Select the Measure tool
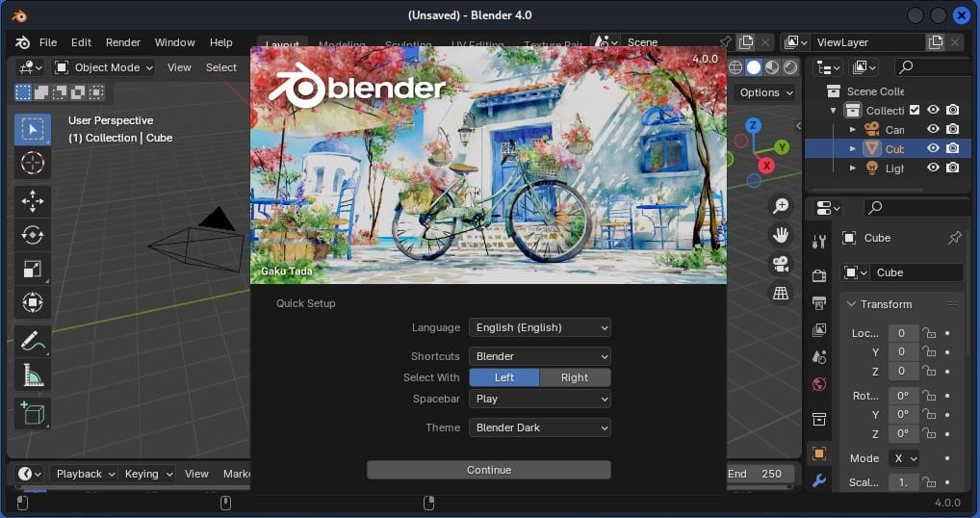The width and height of the screenshot is (980, 518). click(33, 375)
